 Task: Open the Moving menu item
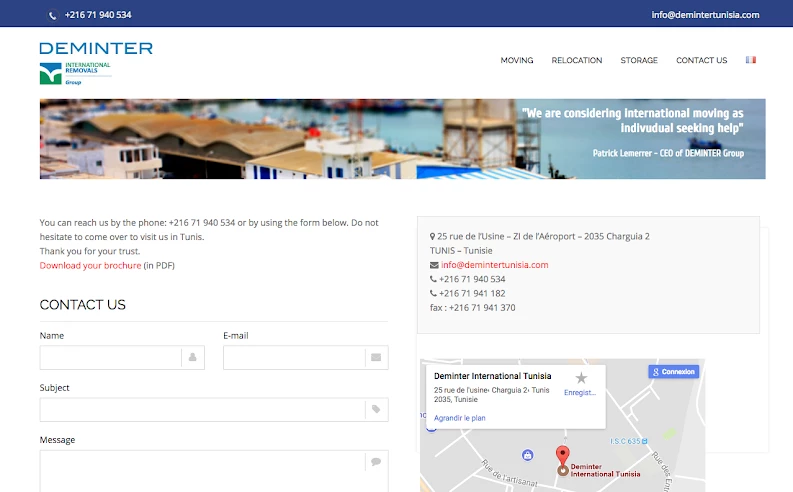coord(517,60)
